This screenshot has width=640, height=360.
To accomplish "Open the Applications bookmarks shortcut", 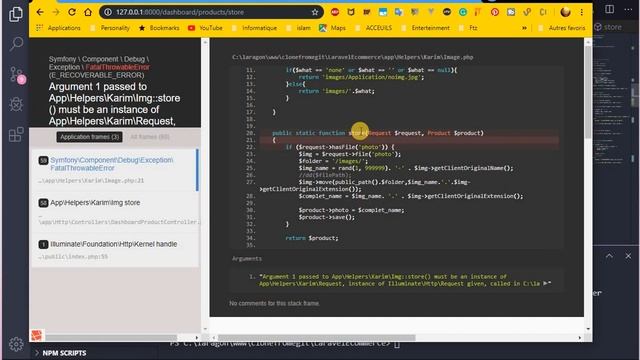I will coord(58,28).
